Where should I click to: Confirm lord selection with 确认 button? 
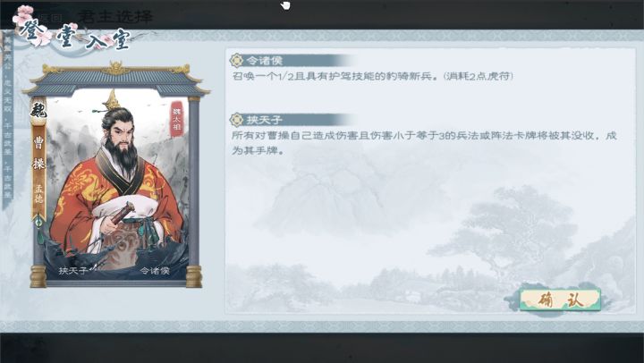point(560,300)
